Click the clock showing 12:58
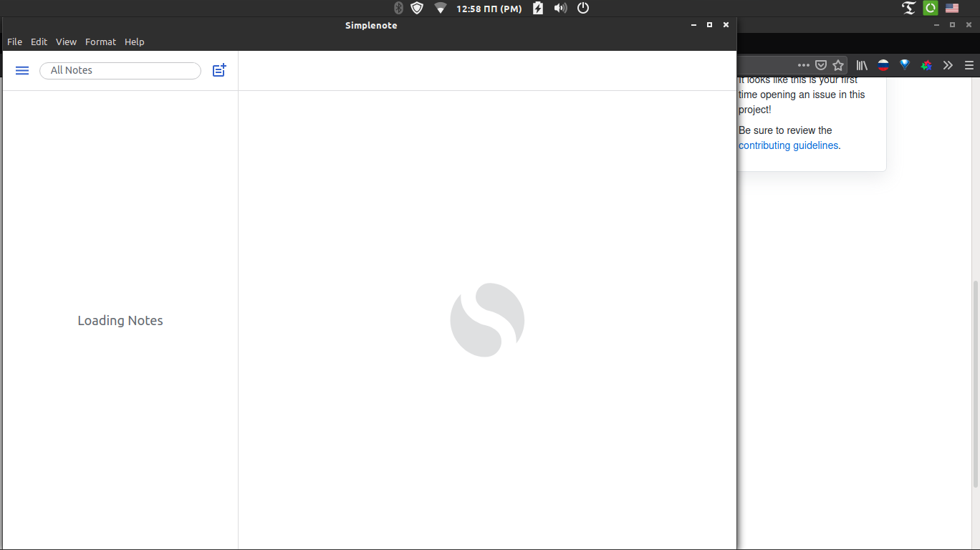 click(489, 9)
